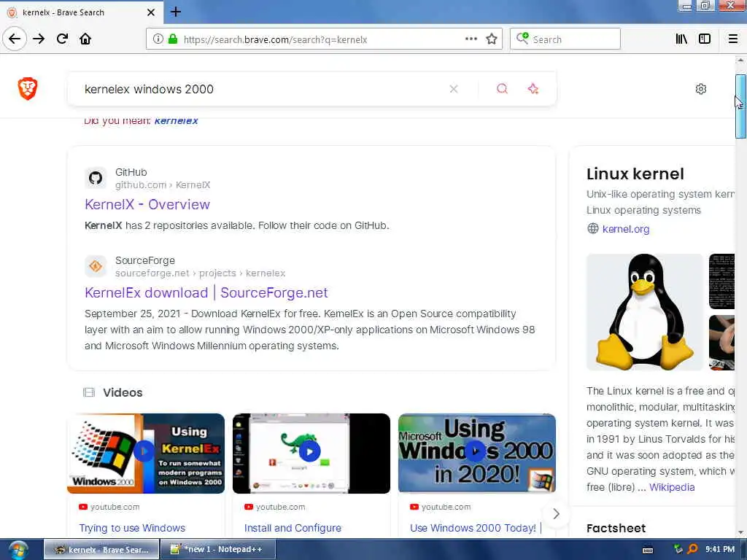747x560 pixels.
Task: Open the KernelX - Overview link
Action: [147, 204]
